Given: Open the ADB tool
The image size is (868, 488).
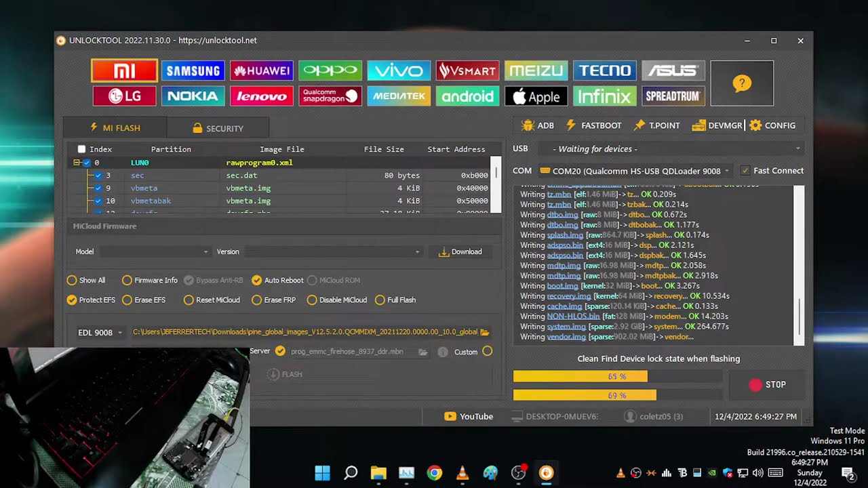Looking at the screenshot, I should 538,125.
